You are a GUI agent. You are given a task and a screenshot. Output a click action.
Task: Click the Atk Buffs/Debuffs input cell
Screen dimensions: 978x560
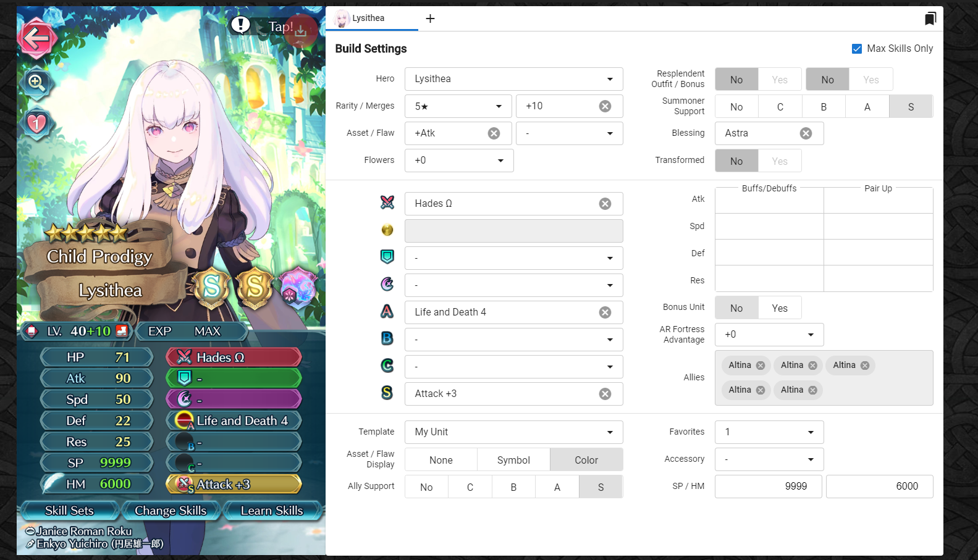tap(769, 200)
